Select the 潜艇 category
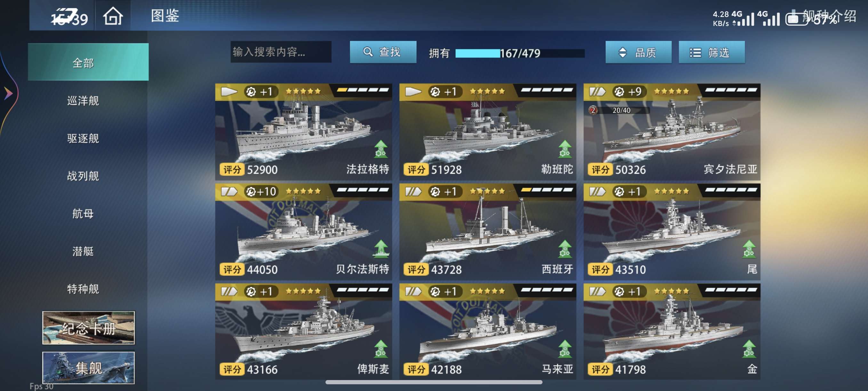The width and height of the screenshot is (868, 391). tap(83, 251)
